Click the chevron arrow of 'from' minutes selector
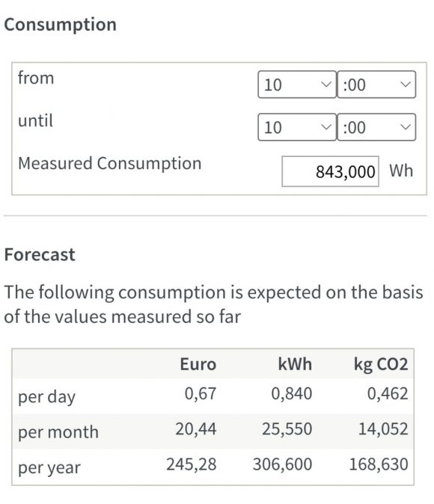Viewport: 434px width, 504px height. point(406,84)
